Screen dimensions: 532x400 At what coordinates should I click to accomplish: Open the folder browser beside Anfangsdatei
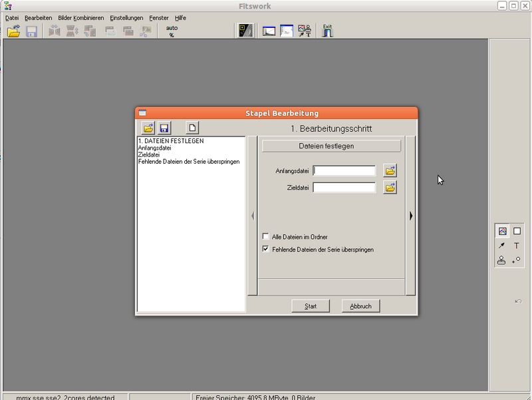(390, 171)
